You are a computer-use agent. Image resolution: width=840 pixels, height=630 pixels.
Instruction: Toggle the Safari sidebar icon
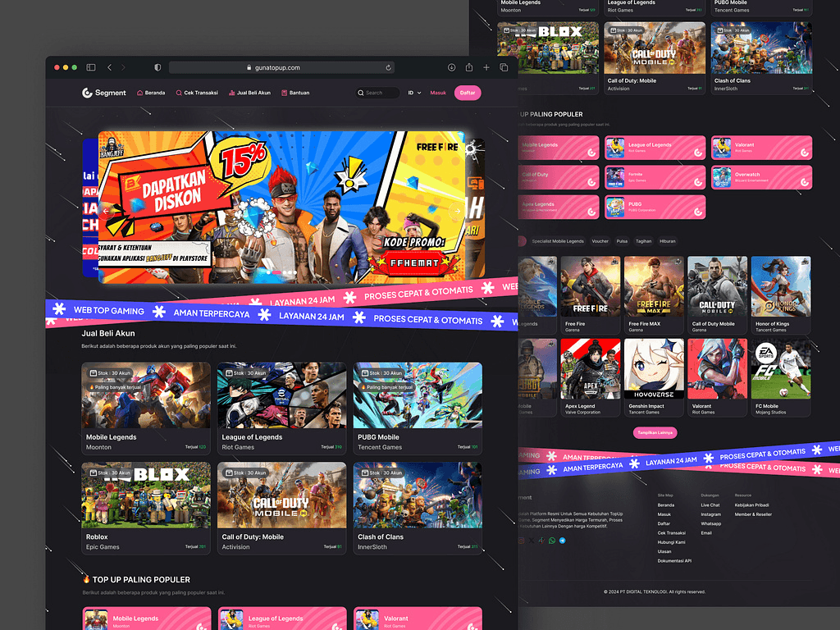pyautogui.click(x=91, y=67)
